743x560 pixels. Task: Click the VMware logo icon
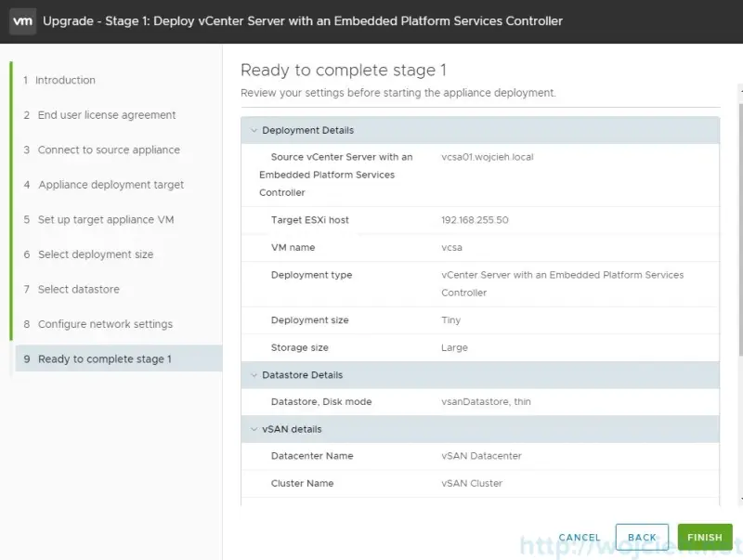[x=22, y=20]
